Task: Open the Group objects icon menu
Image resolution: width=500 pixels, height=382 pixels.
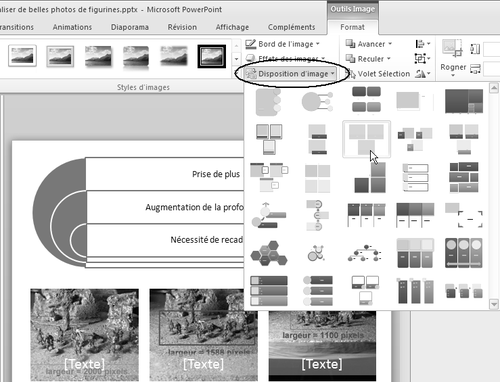Action: point(423,59)
